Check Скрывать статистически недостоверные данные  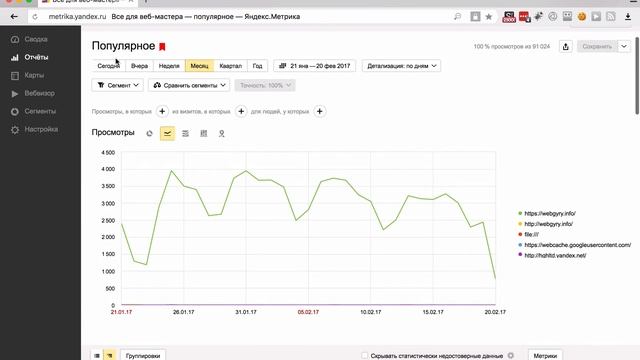[364, 356]
